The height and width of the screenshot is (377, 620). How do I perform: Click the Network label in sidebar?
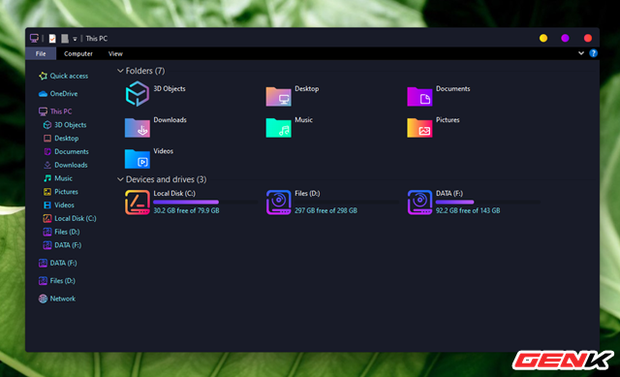(x=62, y=299)
